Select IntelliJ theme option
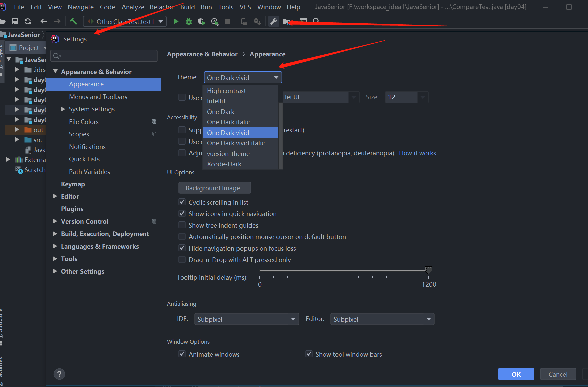588x387 pixels. (x=240, y=101)
